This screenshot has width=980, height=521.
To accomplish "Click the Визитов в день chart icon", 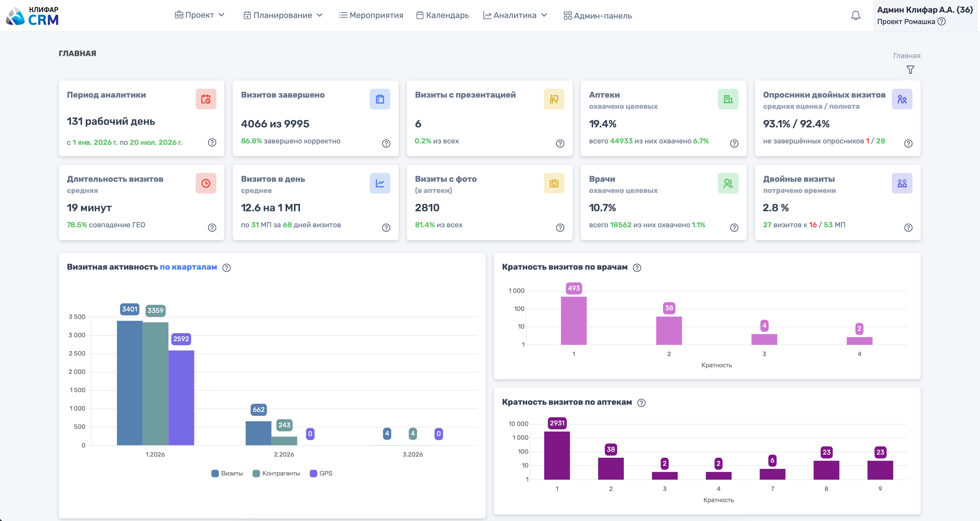I will [x=380, y=183].
